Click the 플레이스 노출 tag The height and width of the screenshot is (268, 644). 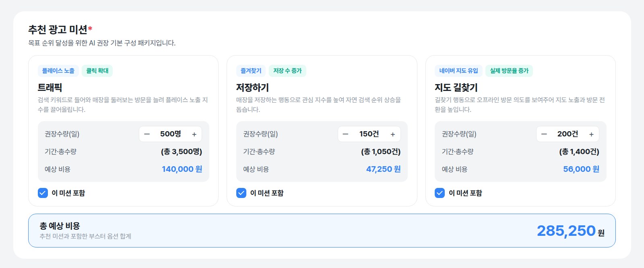(x=58, y=71)
